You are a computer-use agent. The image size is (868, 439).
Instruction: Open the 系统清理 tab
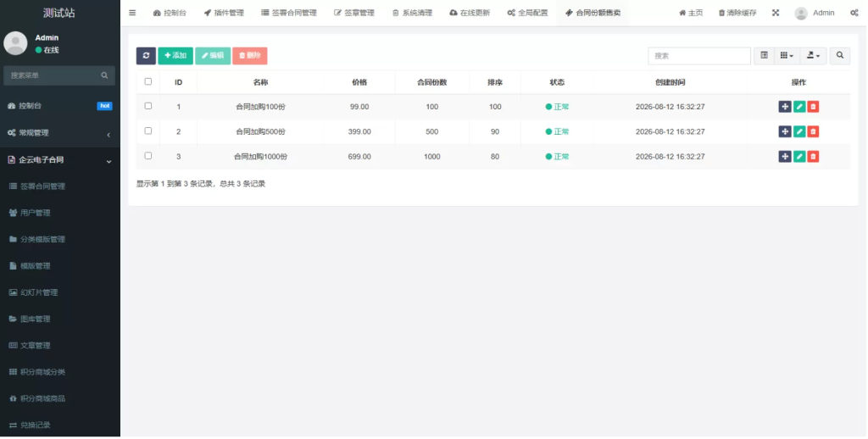(412, 13)
